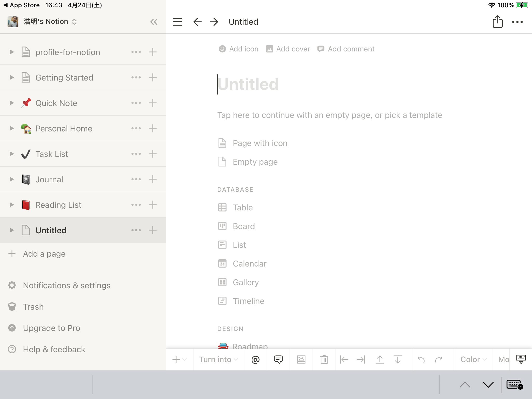Open more options for Task List

136,154
